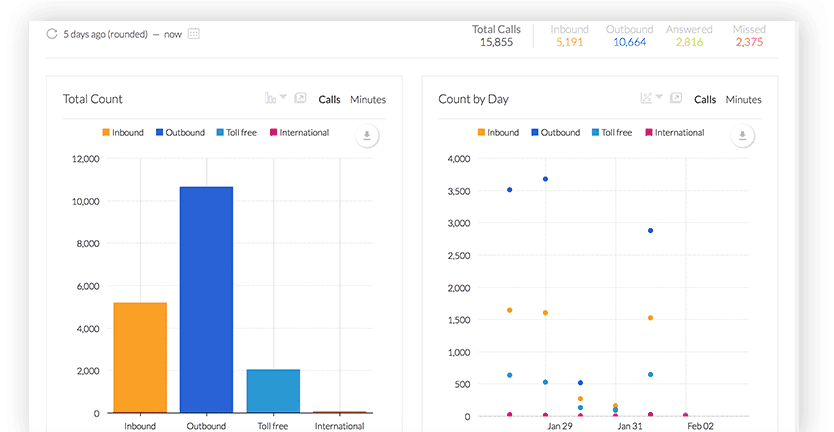
Task: Toggle International legend in Total Count
Action: (300, 133)
